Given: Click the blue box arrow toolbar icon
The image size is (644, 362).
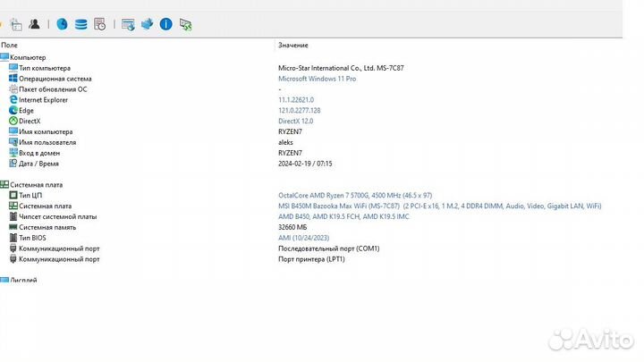Looking at the screenshot, I should click(147, 24).
